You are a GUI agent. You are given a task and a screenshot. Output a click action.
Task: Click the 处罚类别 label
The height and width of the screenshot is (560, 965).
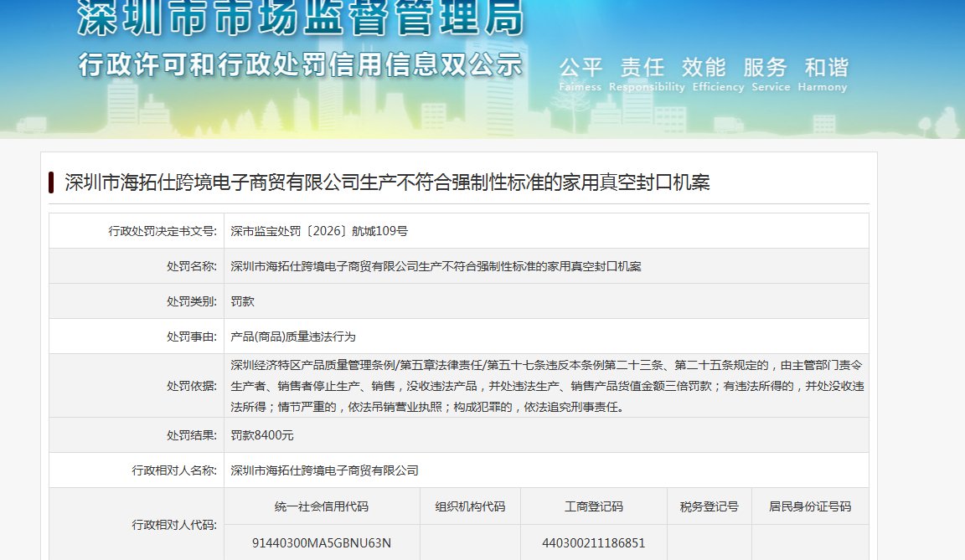tap(191, 301)
